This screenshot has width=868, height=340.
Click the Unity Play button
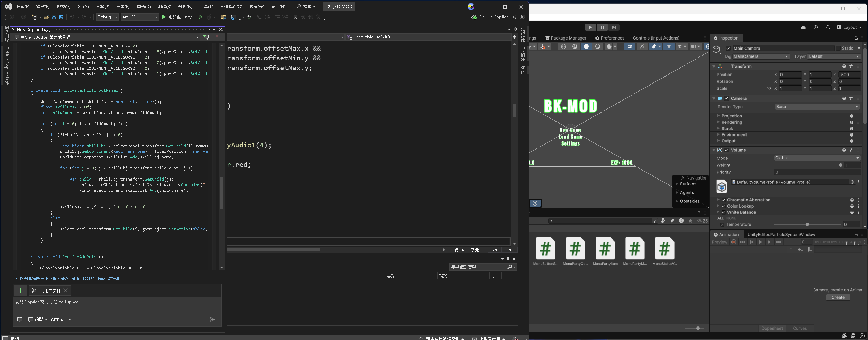tap(590, 27)
